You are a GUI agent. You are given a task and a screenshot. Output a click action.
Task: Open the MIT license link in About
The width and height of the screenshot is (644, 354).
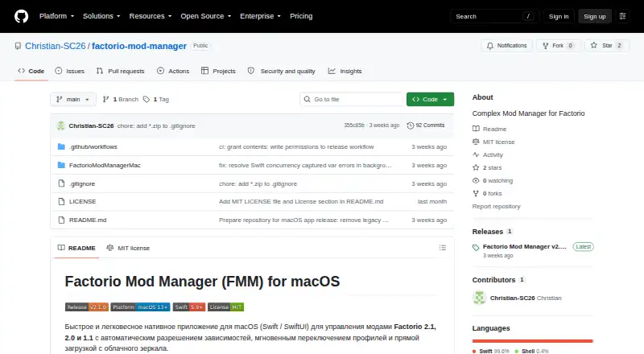click(493, 142)
